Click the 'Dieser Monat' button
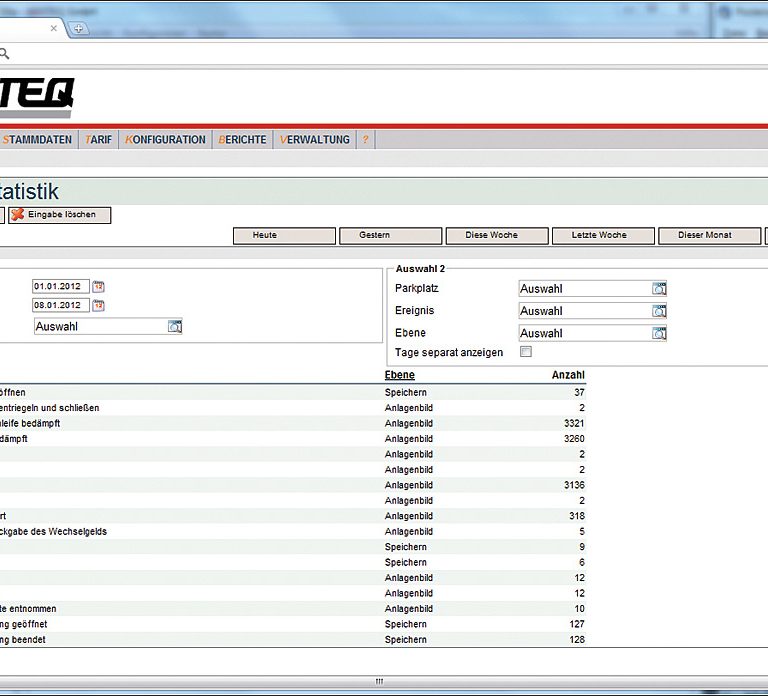768x696 pixels. pos(709,235)
